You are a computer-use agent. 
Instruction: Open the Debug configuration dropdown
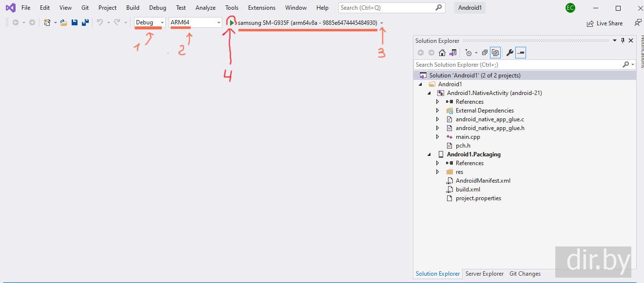click(149, 22)
